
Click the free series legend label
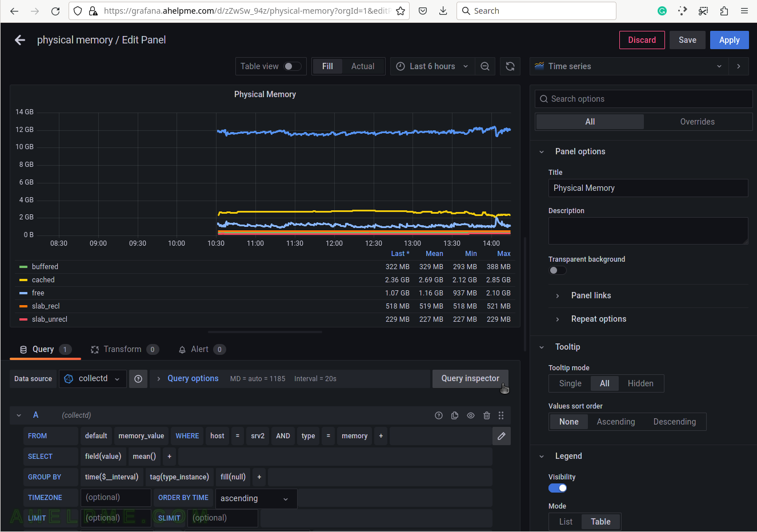38,293
